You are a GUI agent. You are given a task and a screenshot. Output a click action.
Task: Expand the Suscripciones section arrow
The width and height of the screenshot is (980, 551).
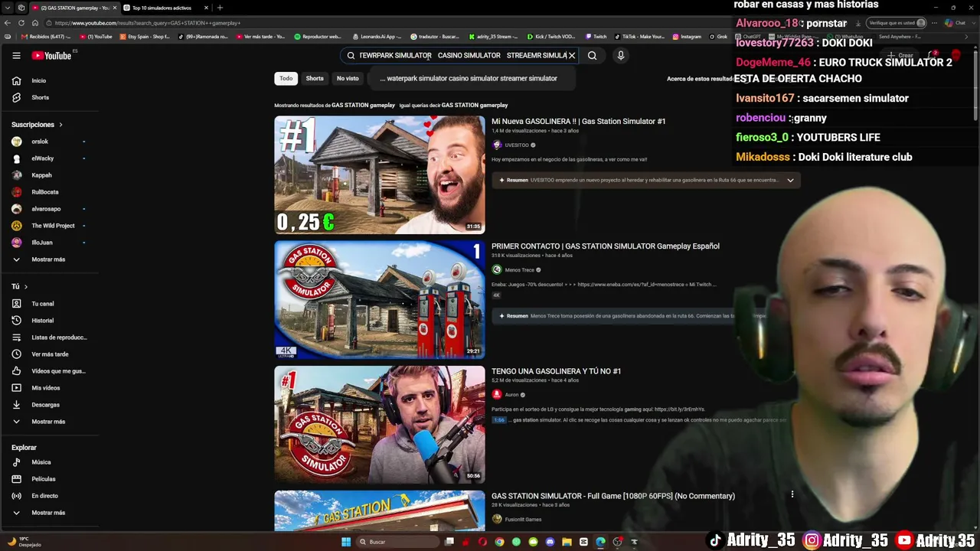pos(60,125)
